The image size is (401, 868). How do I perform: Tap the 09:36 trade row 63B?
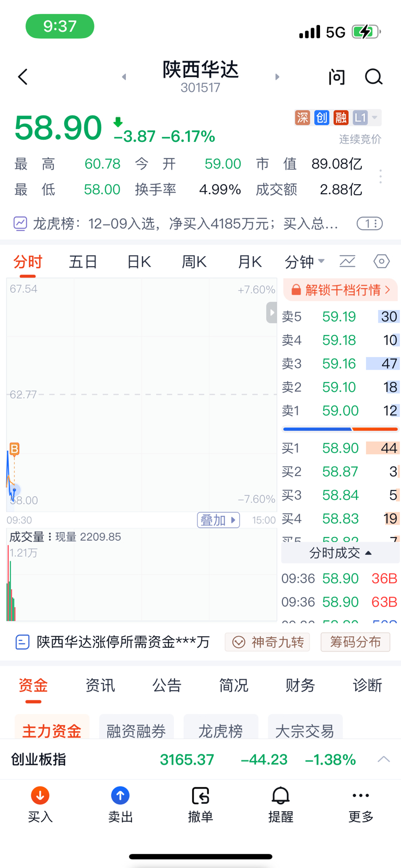click(x=339, y=602)
